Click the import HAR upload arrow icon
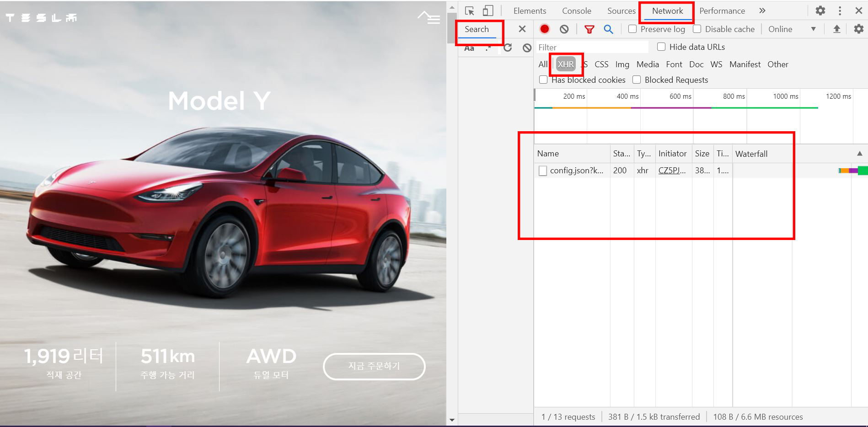The width and height of the screenshot is (868, 427). pyautogui.click(x=836, y=29)
